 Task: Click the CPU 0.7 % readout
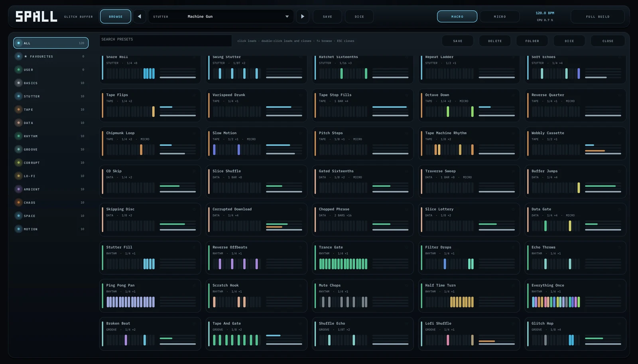click(545, 20)
